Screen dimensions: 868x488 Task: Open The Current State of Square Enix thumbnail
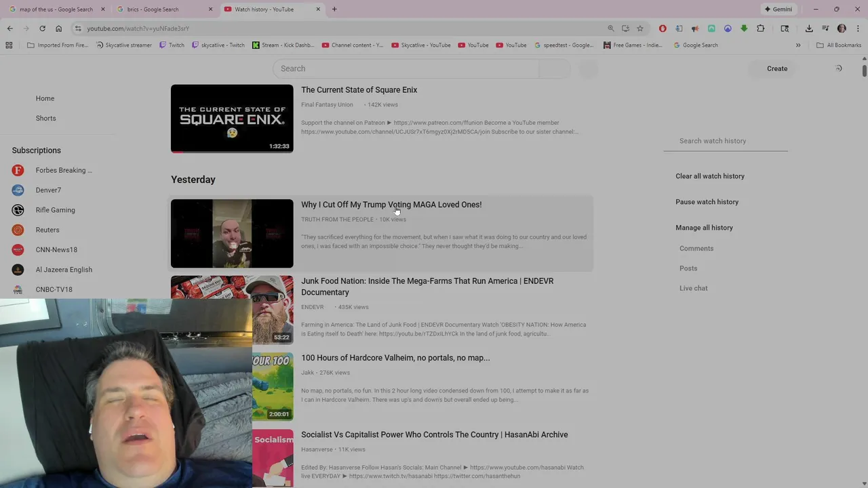(232, 119)
